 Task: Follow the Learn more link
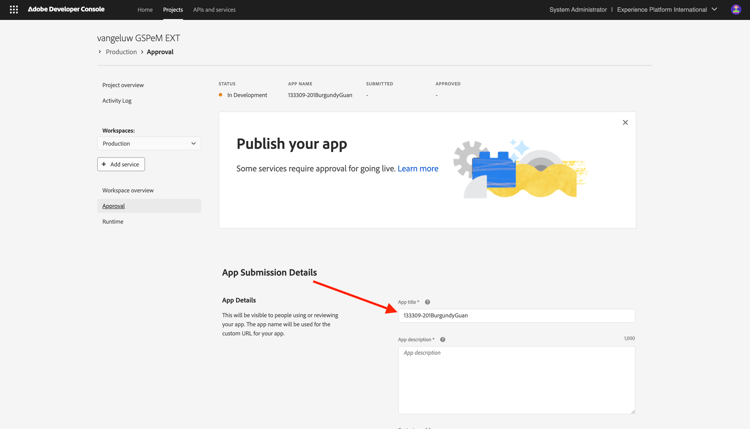pyautogui.click(x=418, y=168)
